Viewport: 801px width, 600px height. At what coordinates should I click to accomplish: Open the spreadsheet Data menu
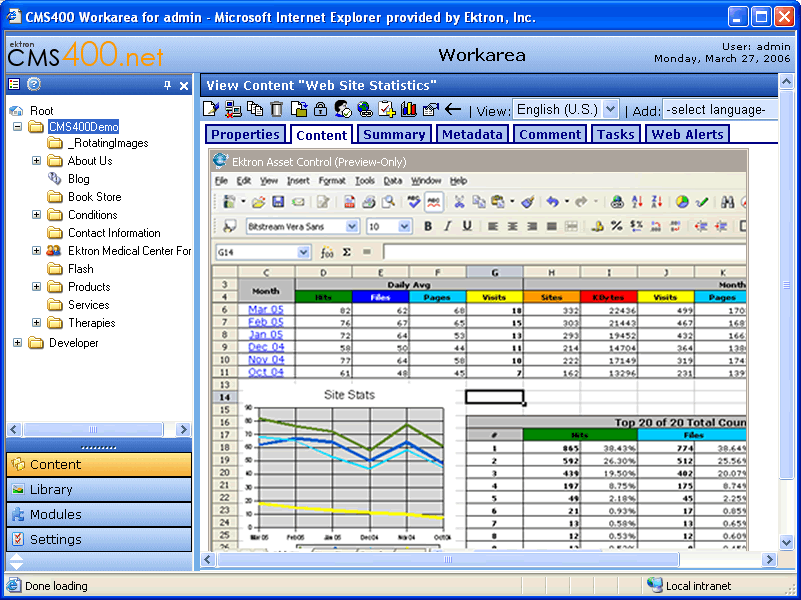pos(392,180)
